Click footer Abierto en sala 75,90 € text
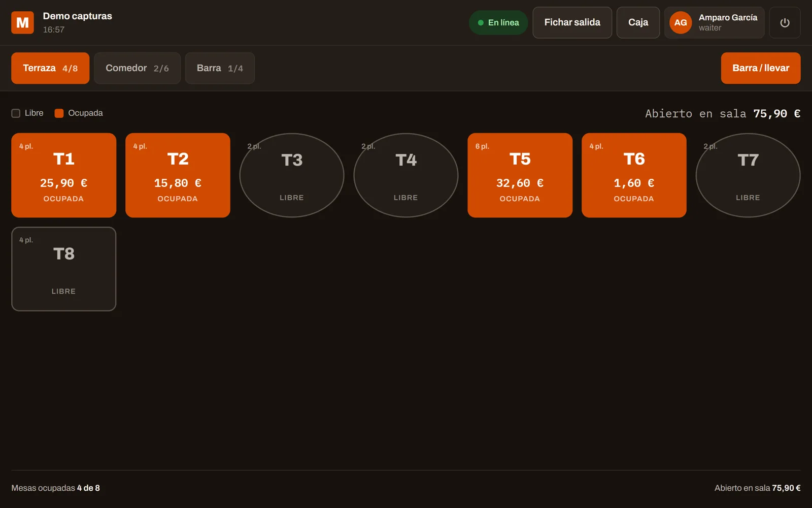Image resolution: width=812 pixels, height=508 pixels. [757, 488]
